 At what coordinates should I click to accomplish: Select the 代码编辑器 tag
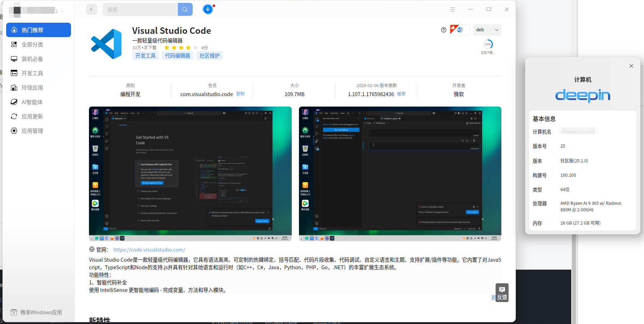pos(178,55)
